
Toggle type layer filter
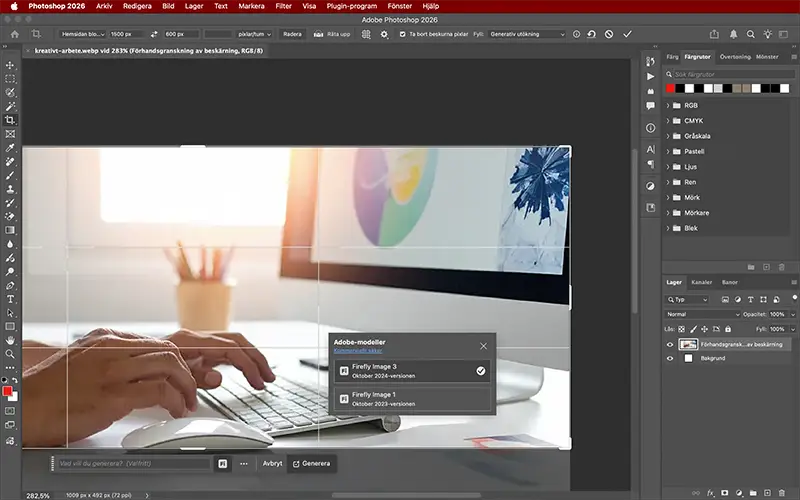tap(750, 300)
